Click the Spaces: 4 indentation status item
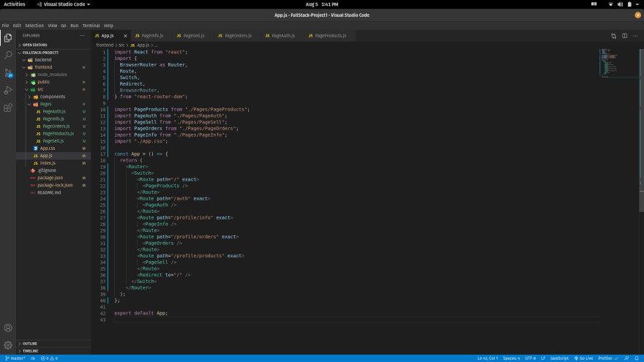Screen dimensions: 644x362 pos(512,358)
